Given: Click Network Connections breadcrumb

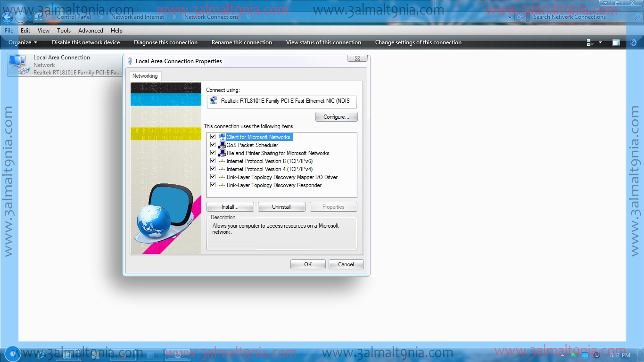Looking at the screenshot, I should (x=212, y=17).
